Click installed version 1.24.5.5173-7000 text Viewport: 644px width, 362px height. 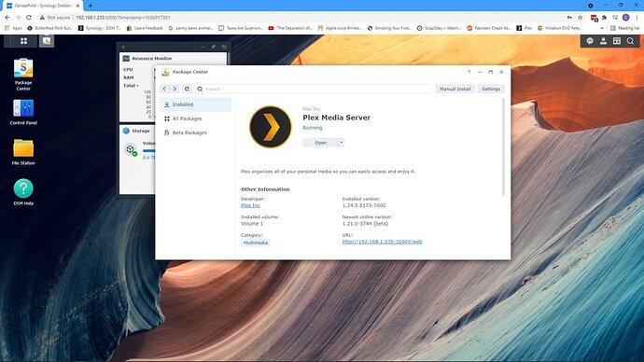click(364, 205)
